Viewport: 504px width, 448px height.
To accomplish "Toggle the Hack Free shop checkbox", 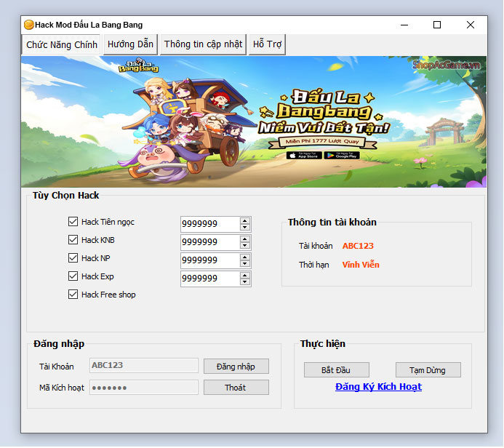I will 73,295.
